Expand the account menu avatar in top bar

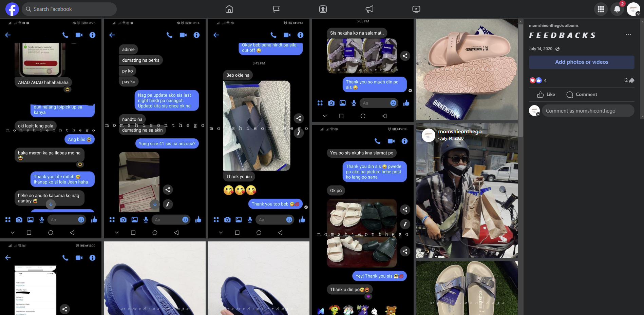coord(633,9)
